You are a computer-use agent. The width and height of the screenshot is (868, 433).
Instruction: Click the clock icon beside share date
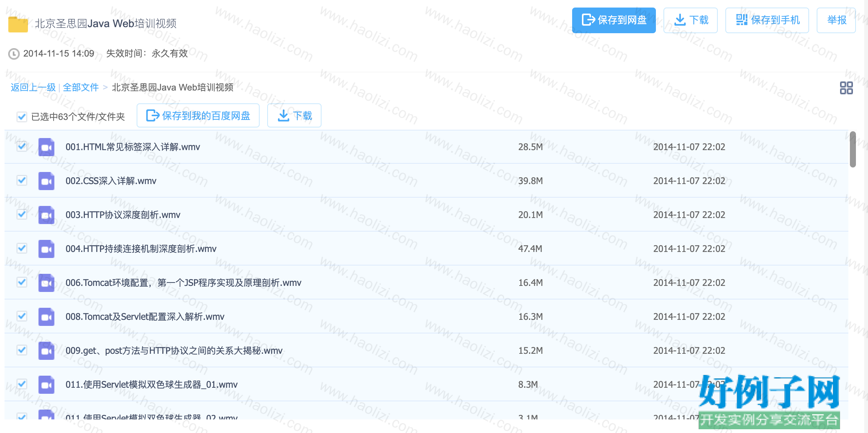[x=14, y=54]
